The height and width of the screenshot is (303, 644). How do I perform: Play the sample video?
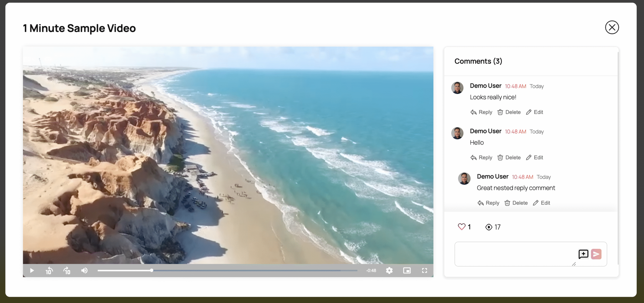(32, 271)
